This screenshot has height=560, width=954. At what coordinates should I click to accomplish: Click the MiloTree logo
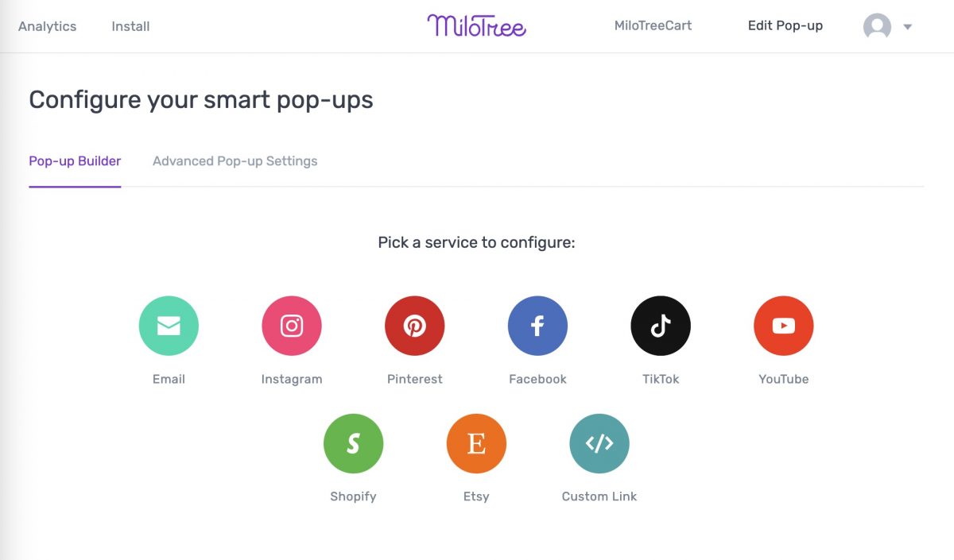click(x=476, y=25)
